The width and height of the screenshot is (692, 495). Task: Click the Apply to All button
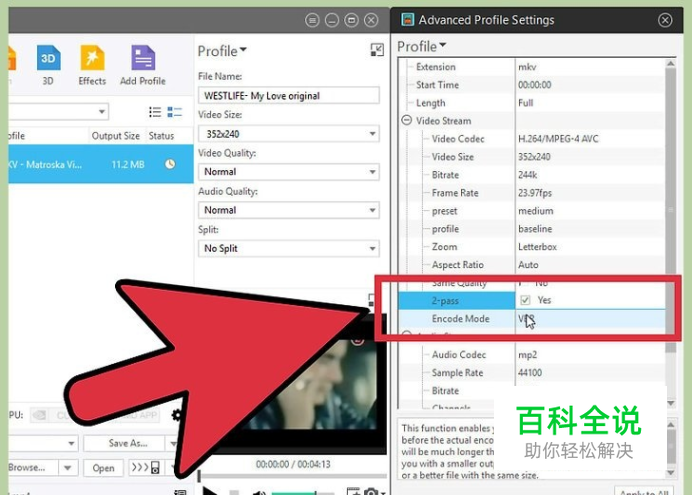pos(644,491)
